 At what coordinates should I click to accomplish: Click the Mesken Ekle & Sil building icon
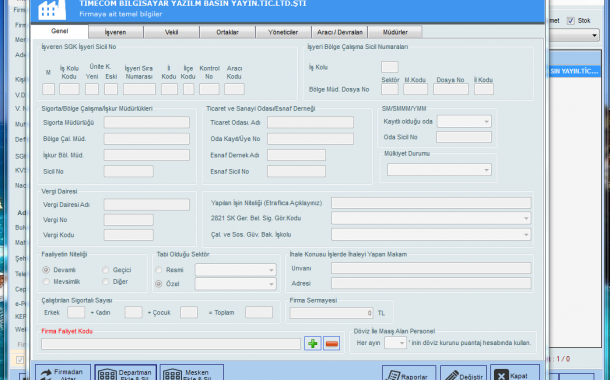172,375
